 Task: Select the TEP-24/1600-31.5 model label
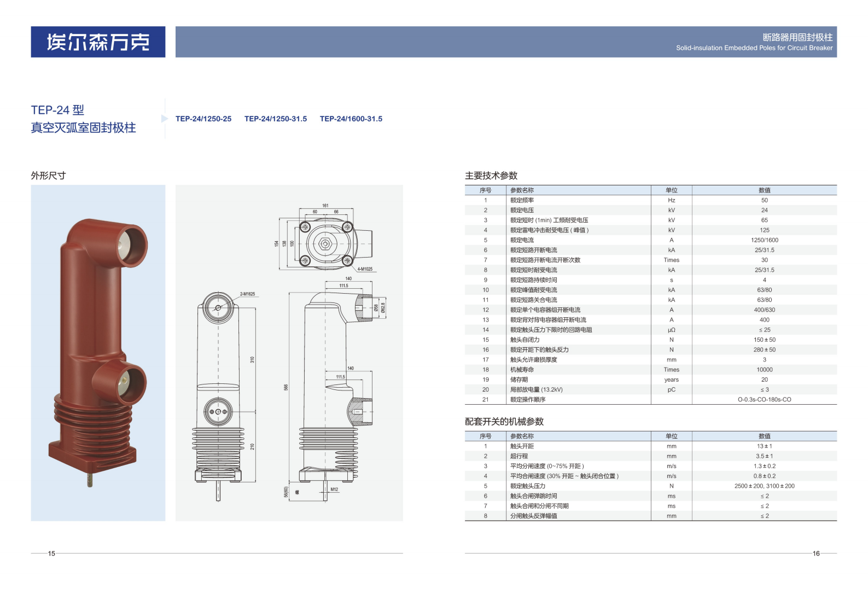pyautogui.click(x=351, y=119)
